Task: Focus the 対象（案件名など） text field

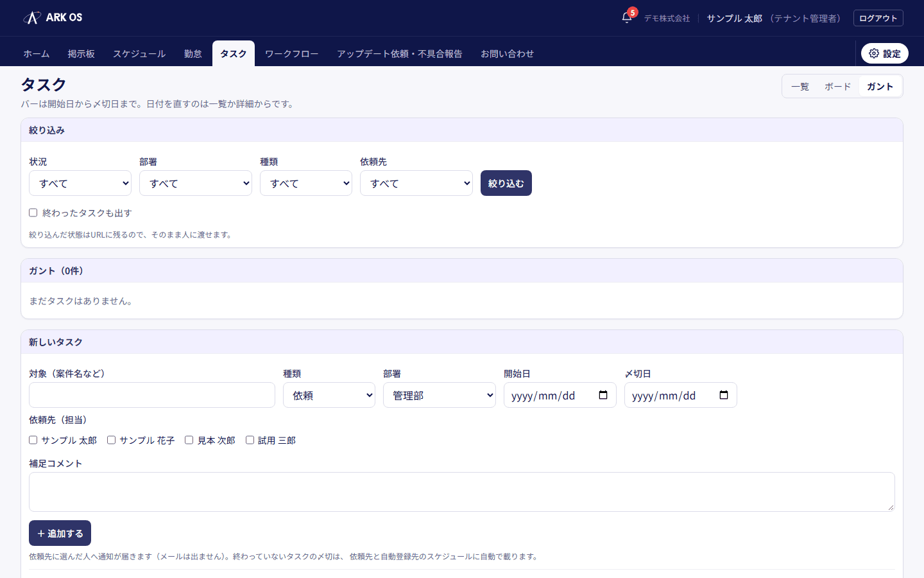Action: point(152,395)
